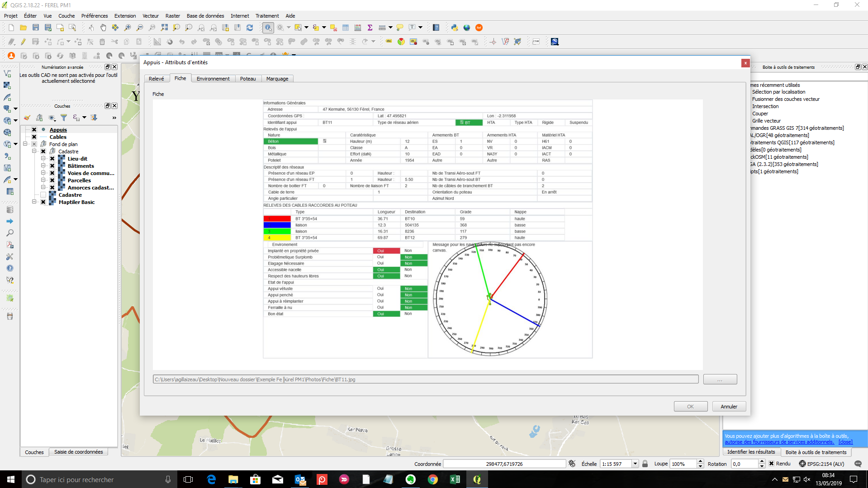Collapse the Maptiler Basic layer entry
868x488 pixels.
[x=34, y=202]
